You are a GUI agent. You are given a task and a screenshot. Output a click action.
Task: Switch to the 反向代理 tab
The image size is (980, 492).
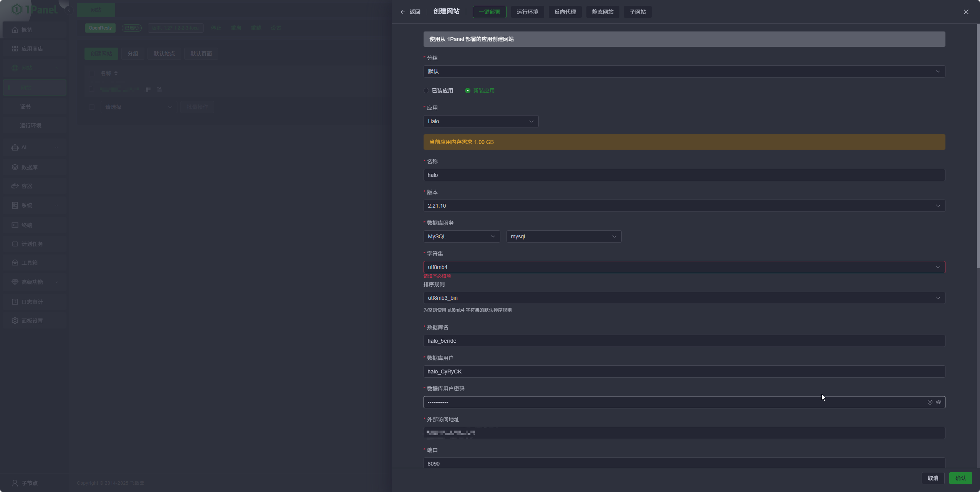coord(565,12)
